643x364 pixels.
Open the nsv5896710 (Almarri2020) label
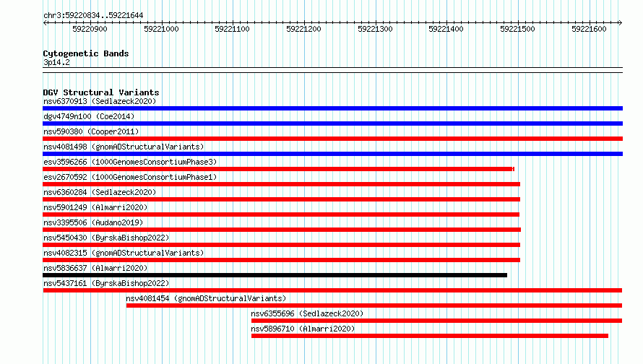pos(303,329)
